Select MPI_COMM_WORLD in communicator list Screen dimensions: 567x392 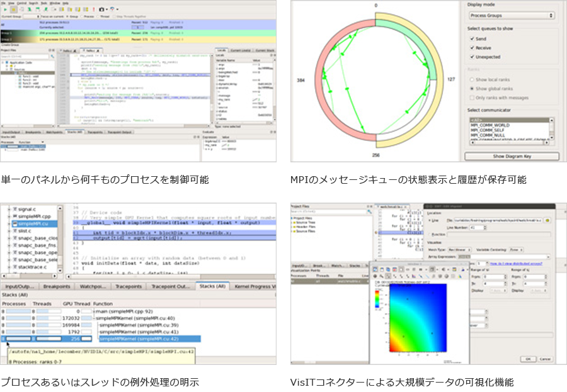pyautogui.click(x=490, y=125)
